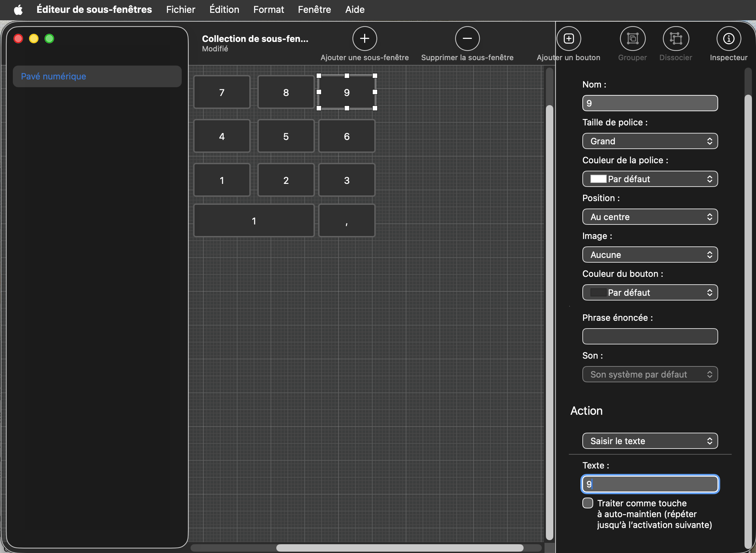Open the Format menu
The width and height of the screenshot is (756, 553).
(269, 9)
